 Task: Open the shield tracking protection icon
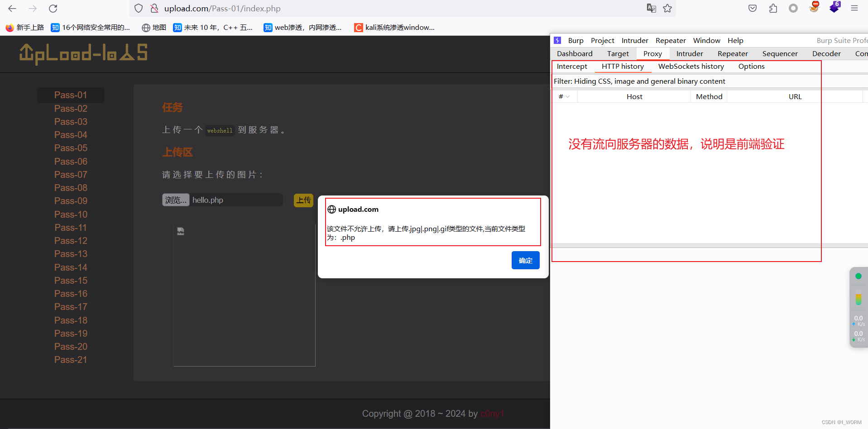point(139,8)
